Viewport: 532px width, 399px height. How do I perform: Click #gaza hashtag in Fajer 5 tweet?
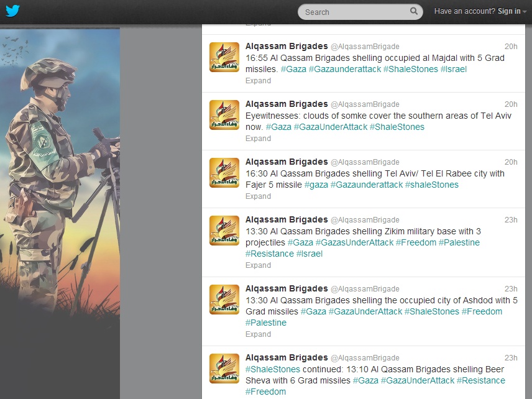point(316,185)
